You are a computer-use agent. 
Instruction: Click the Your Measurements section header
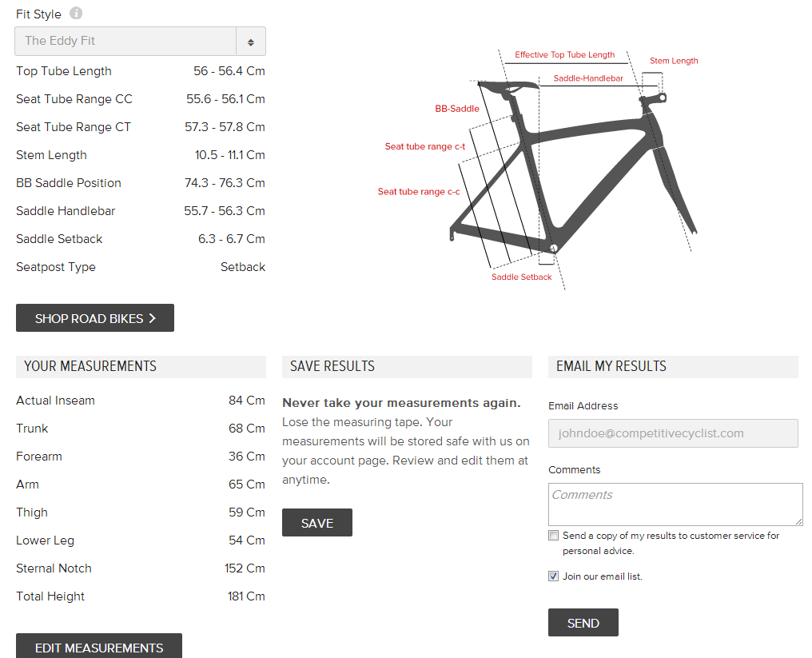(x=141, y=366)
